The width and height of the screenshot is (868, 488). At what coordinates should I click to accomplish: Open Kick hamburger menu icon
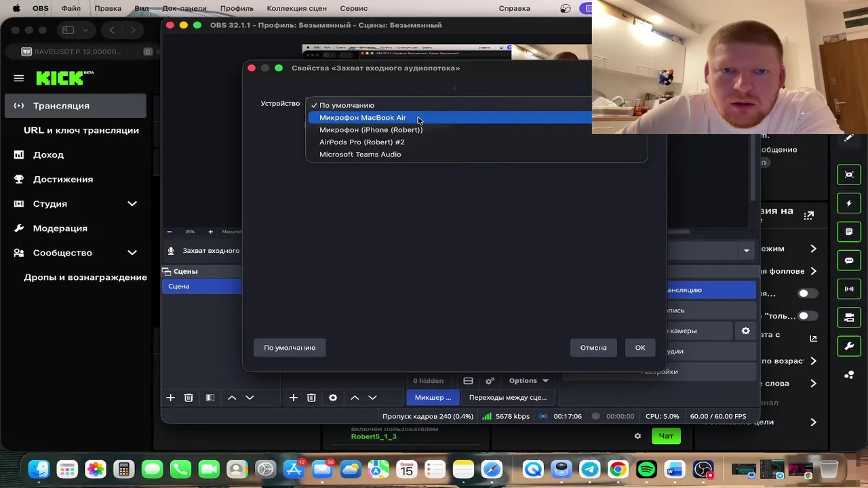click(x=19, y=78)
